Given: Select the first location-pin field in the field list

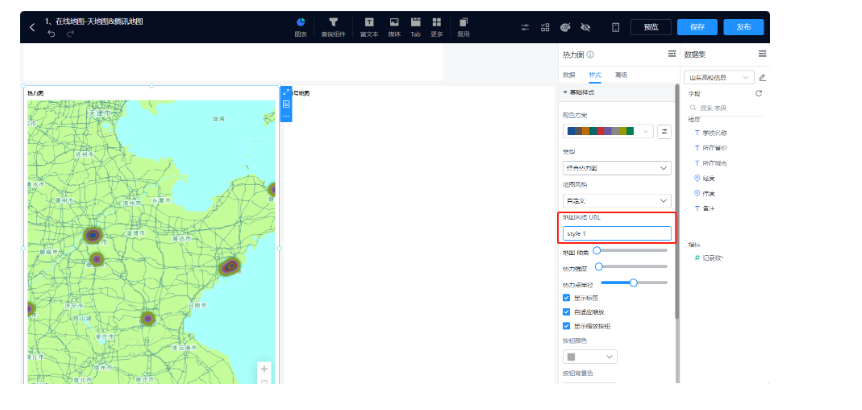Looking at the screenshot, I should pyautogui.click(x=705, y=178).
